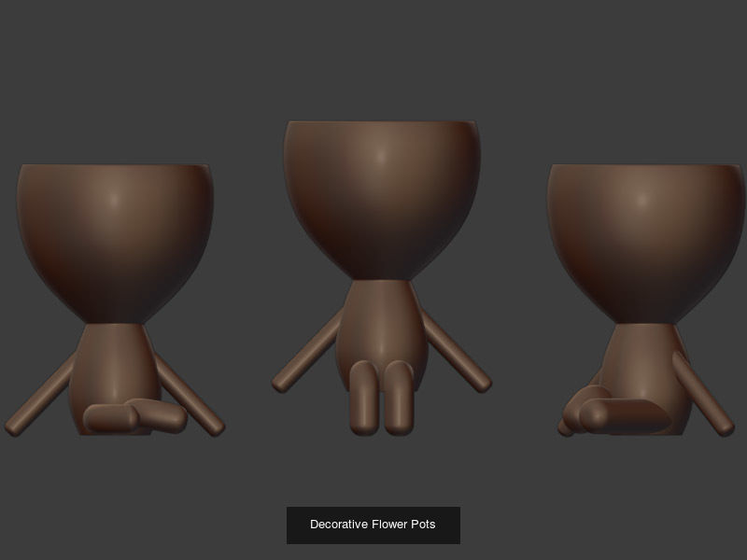The height and width of the screenshot is (560, 747).
Task: Select the right flower pot model
Action: 647,300
